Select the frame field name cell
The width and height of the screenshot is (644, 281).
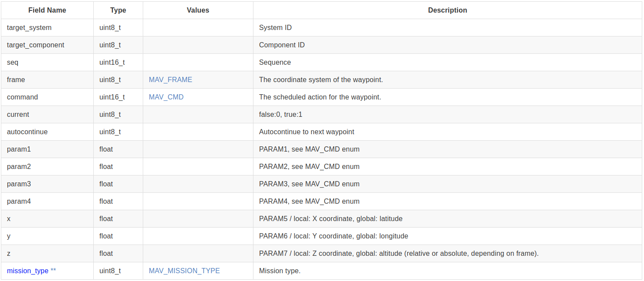tap(47, 79)
